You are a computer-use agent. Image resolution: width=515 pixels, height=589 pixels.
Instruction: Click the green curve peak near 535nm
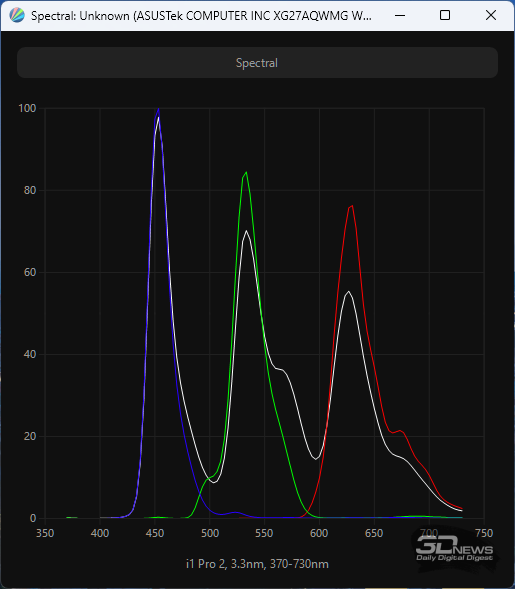click(x=246, y=172)
